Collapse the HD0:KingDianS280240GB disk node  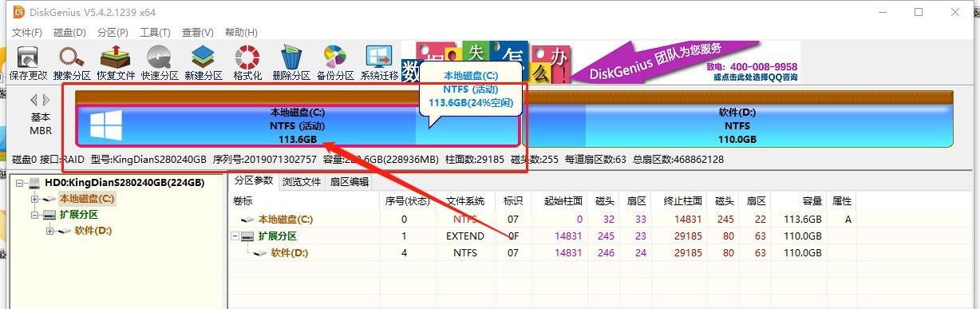point(19,183)
